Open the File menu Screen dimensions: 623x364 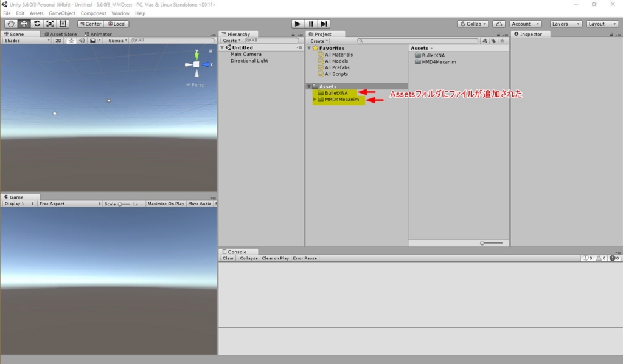coord(7,13)
